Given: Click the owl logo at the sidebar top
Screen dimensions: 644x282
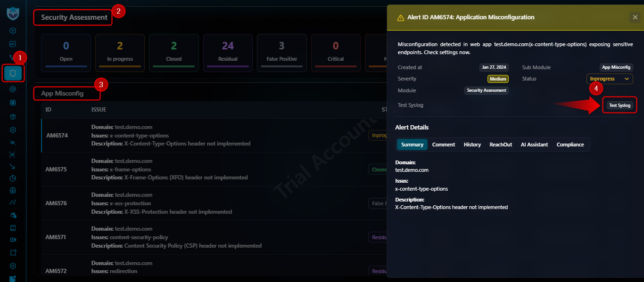Looking at the screenshot, I should pyautogui.click(x=13, y=13).
